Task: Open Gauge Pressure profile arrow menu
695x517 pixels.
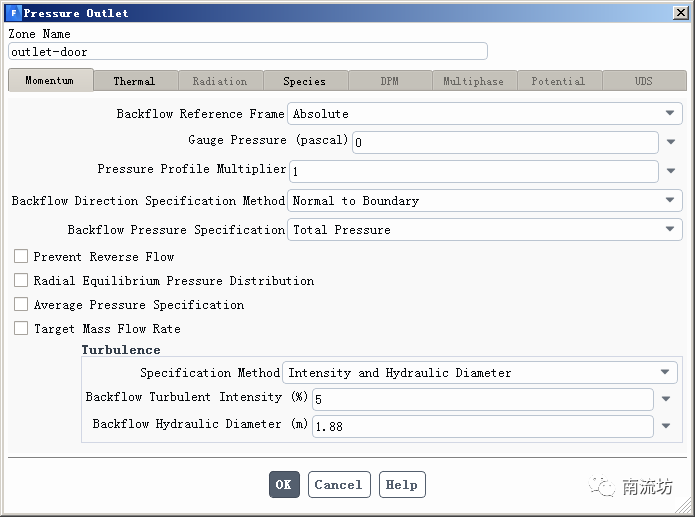Action: tap(671, 142)
